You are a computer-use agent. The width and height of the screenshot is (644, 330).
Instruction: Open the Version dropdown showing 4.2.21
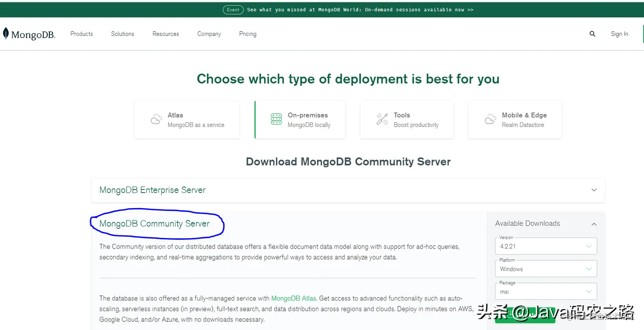546,246
